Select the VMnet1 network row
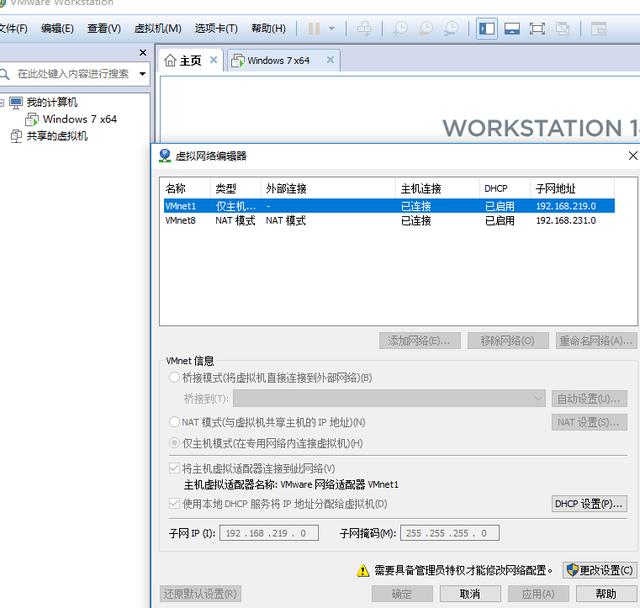This screenshot has width=640, height=608. [x=389, y=206]
